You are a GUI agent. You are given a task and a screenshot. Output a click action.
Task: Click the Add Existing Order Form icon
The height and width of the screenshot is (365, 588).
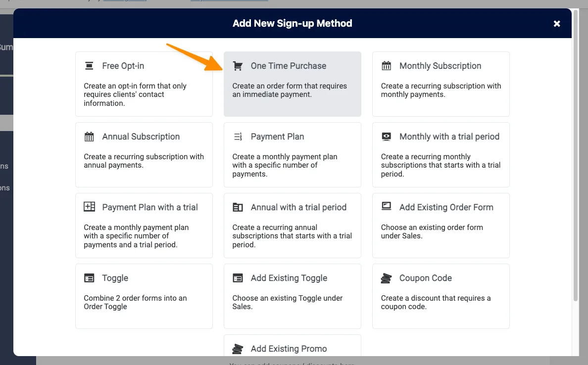386,207
